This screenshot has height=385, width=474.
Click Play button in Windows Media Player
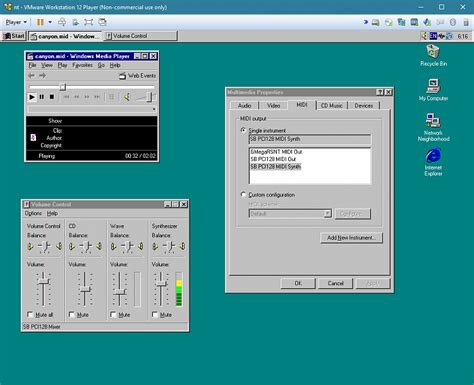pos(32,97)
